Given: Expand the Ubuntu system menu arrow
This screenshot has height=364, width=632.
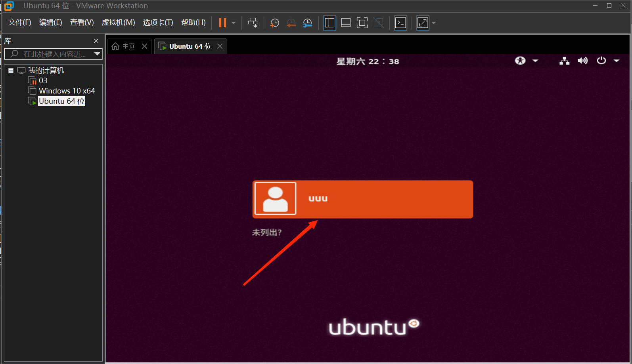Looking at the screenshot, I should point(617,61).
